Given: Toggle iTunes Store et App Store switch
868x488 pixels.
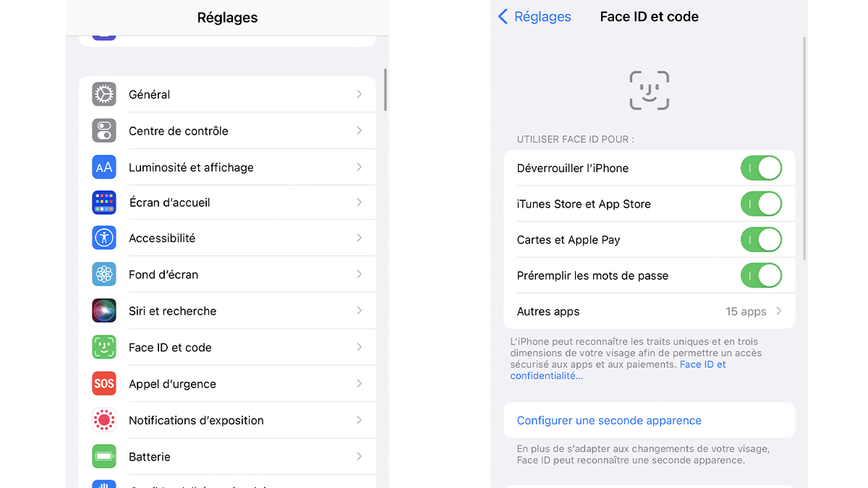Looking at the screenshot, I should click(x=761, y=204).
